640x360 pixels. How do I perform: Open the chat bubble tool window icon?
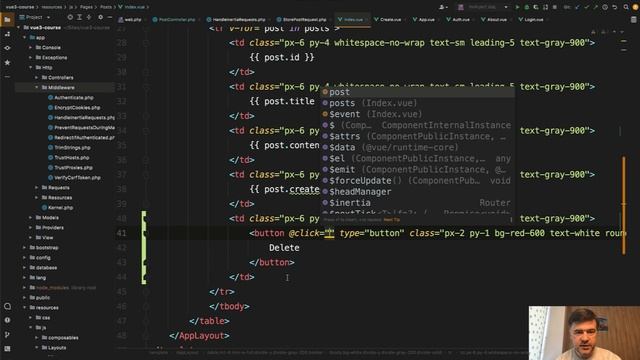[7, 307]
